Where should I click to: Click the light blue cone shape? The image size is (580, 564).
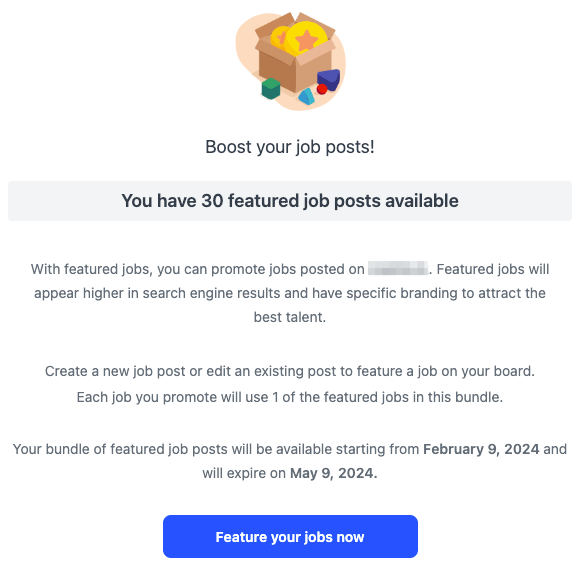click(307, 97)
